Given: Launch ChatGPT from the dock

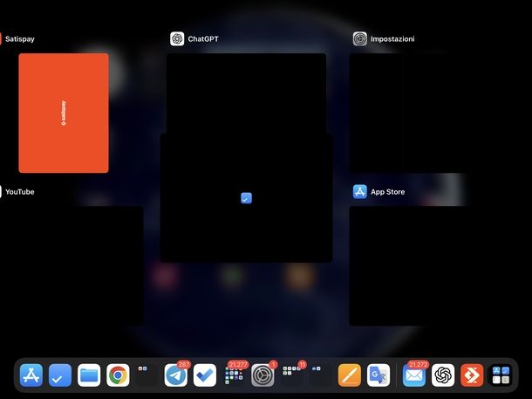Looking at the screenshot, I should (x=443, y=375).
